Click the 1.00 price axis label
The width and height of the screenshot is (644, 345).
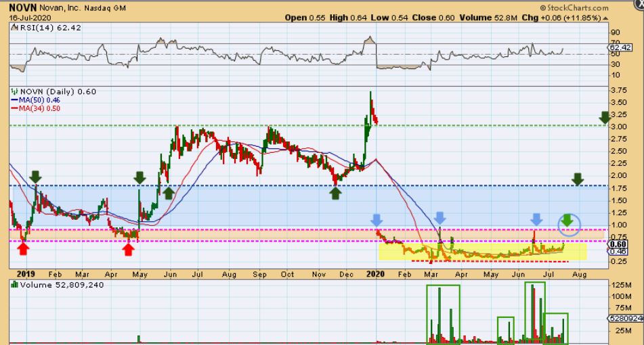click(x=619, y=225)
